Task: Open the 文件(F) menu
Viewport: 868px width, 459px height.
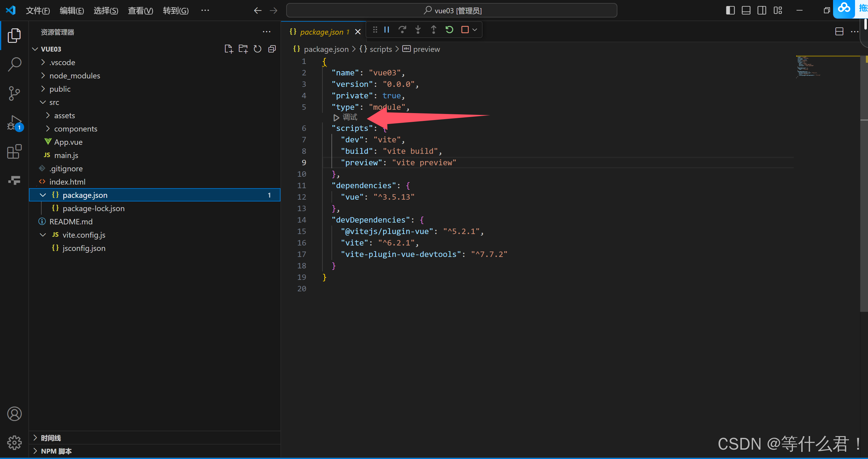Action: pos(38,11)
